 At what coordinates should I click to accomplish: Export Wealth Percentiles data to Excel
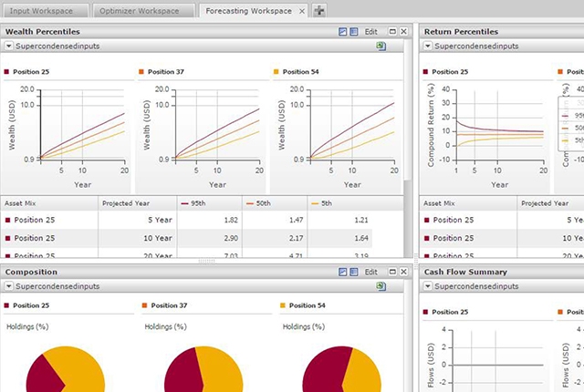pyautogui.click(x=381, y=45)
